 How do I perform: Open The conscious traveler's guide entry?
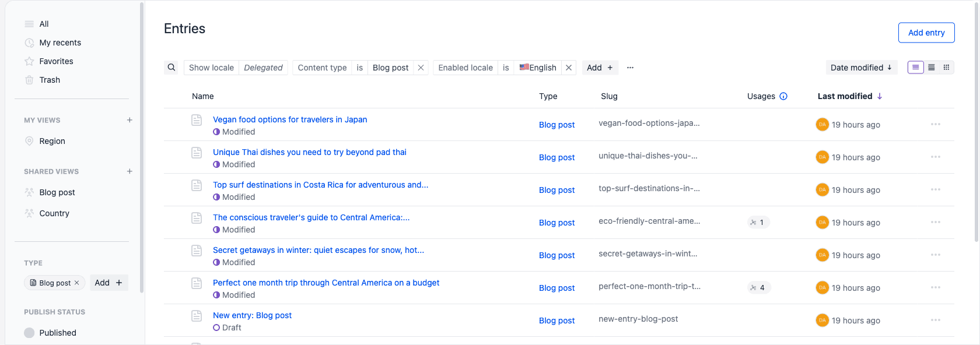311,217
